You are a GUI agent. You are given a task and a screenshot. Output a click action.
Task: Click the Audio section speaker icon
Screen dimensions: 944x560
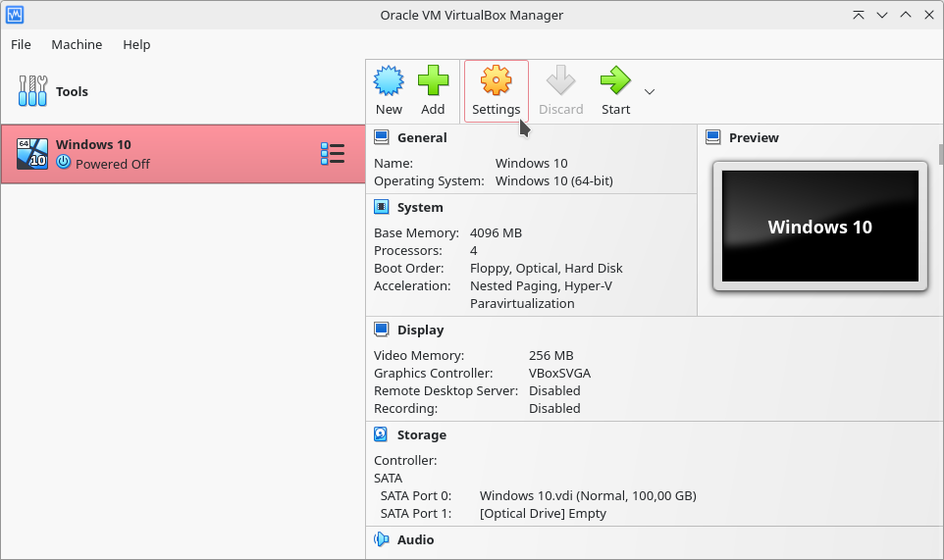tap(381, 539)
